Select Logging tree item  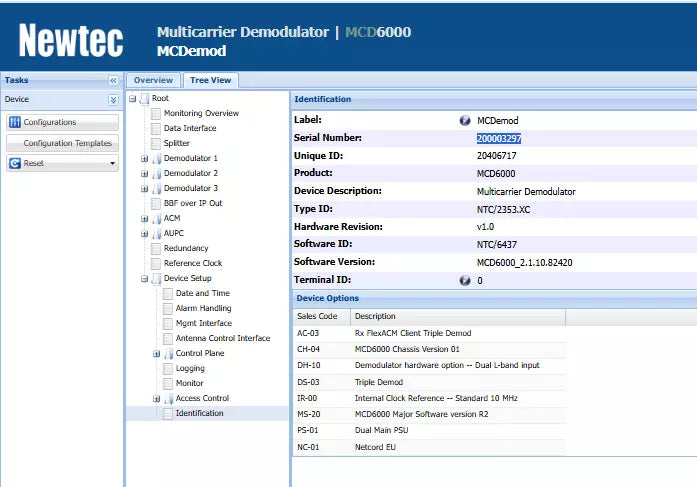tap(190, 368)
